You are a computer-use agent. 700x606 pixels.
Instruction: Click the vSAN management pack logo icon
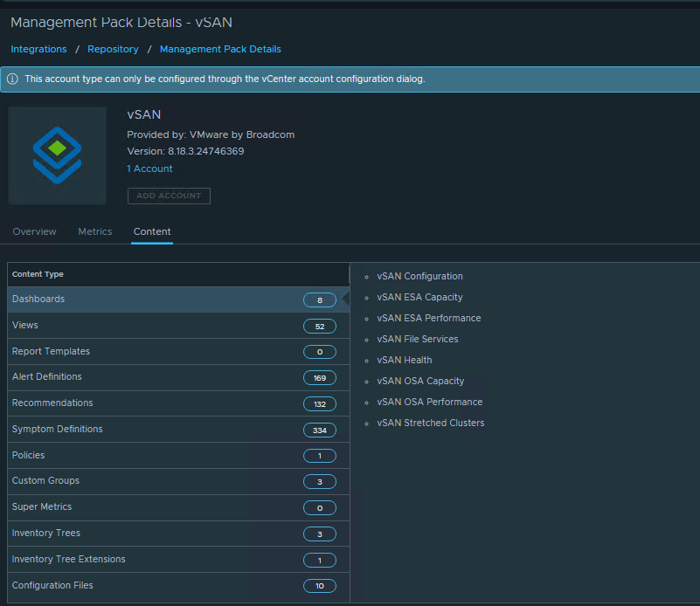[x=57, y=155]
